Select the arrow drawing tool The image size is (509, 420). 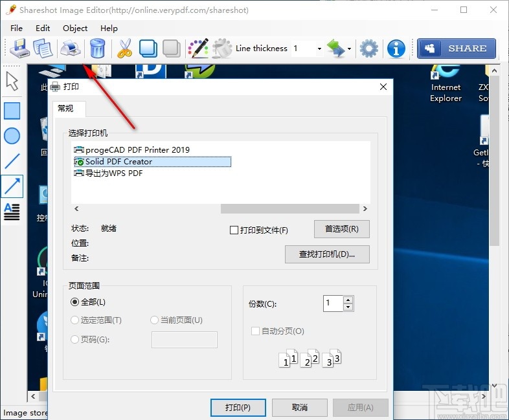click(x=12, y=186)
